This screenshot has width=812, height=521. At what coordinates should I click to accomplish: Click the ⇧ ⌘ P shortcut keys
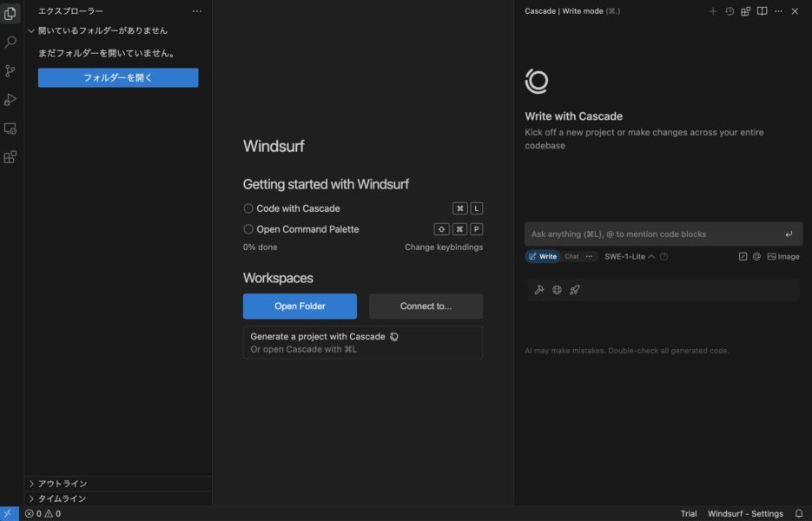pyautogui.click(x=459, y=229)
